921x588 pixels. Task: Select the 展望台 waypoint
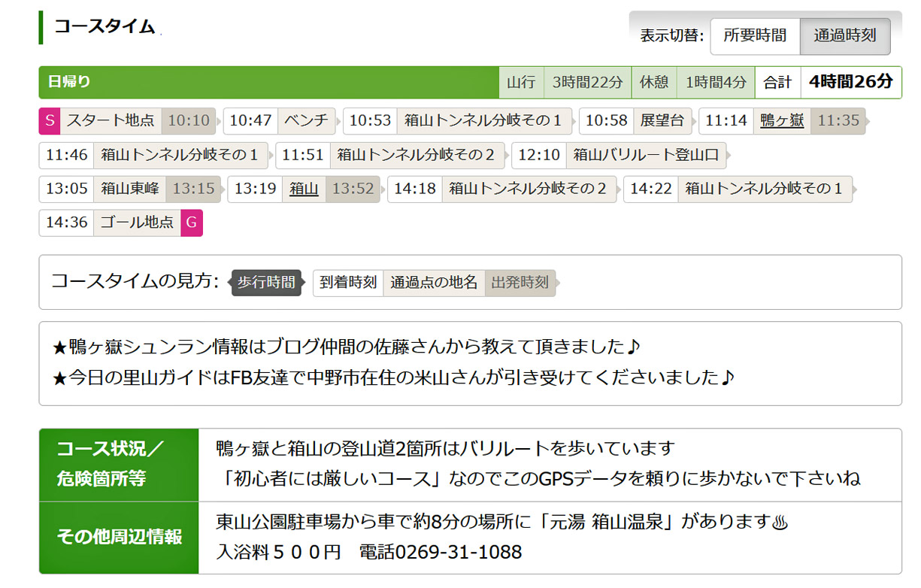(x=662, y=120)
